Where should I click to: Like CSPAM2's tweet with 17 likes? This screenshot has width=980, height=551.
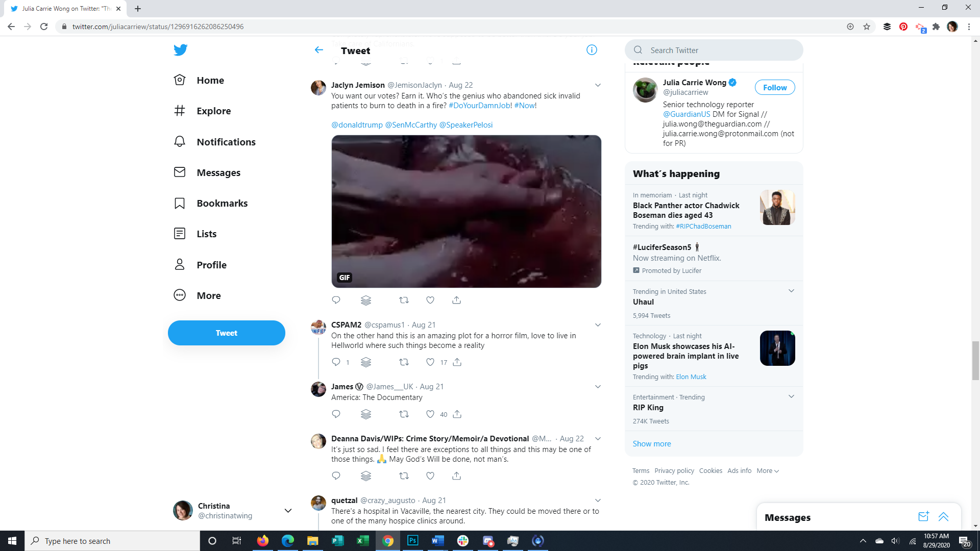tap(430, 362)
